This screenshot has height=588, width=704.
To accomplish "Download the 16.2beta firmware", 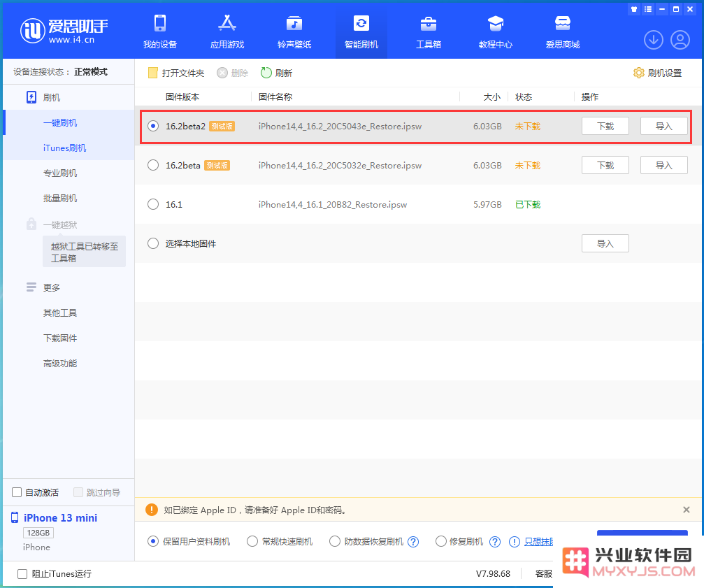I will (x=605, y=165).
